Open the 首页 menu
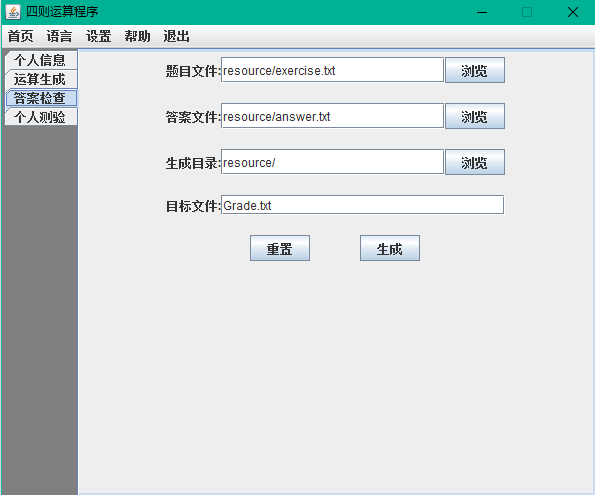Image resolution: width=595 pixels, height=495 pixels. click(x=20, y=36)
